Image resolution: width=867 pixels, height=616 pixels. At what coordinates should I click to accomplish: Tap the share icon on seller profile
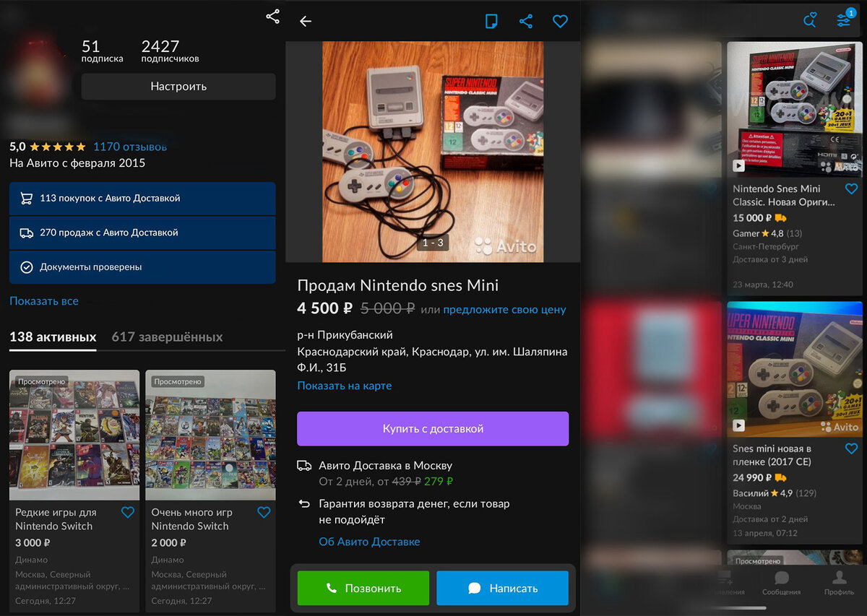[272, 16]
